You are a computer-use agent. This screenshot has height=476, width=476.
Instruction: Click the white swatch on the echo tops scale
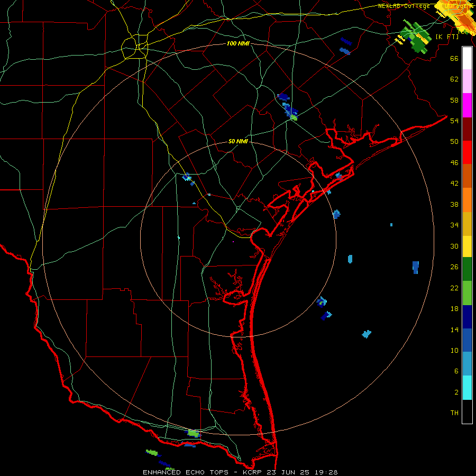click(x=467, y=58)
